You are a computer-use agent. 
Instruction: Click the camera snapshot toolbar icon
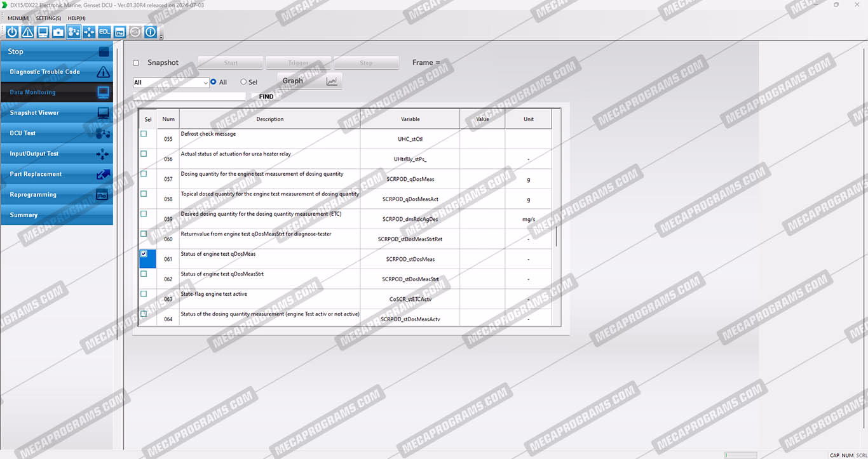tap(58, 32)
